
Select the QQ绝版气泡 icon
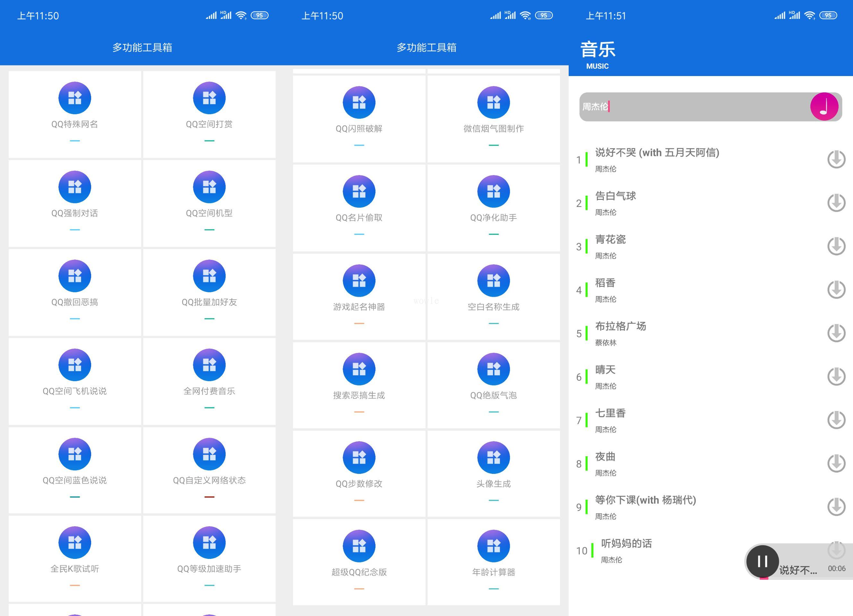pos(494,369)
